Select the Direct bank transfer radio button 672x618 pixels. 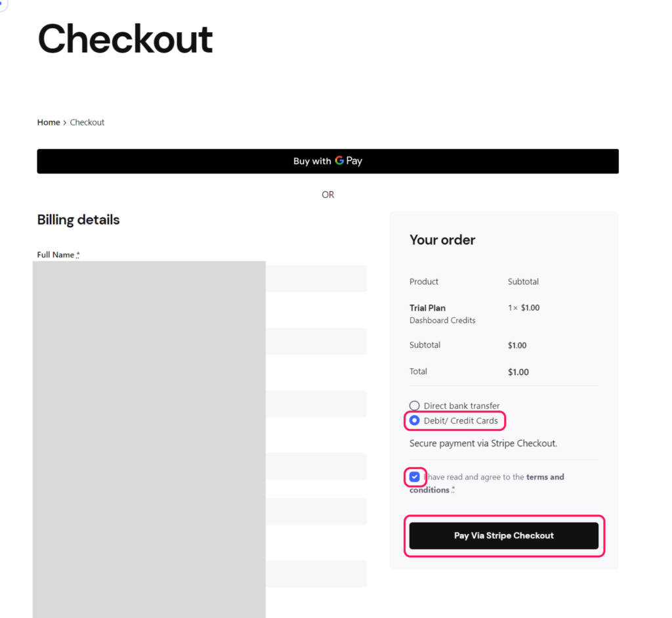(x=415, y=406)
